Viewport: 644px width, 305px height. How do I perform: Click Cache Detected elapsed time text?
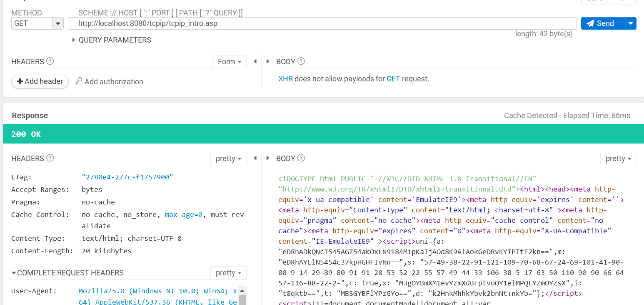tap(567, 116)
